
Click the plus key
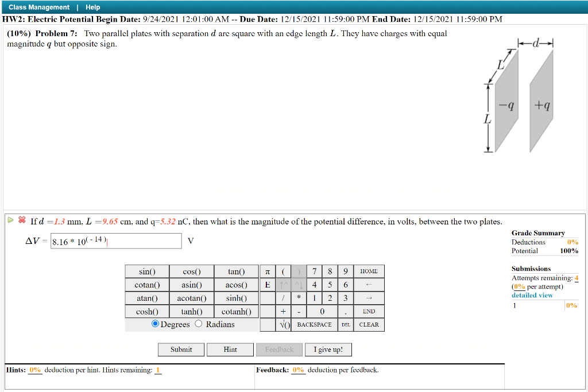point(284,312)
